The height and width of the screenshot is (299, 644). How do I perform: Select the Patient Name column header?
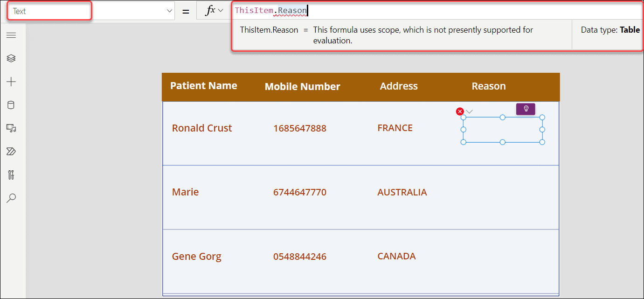203,86
